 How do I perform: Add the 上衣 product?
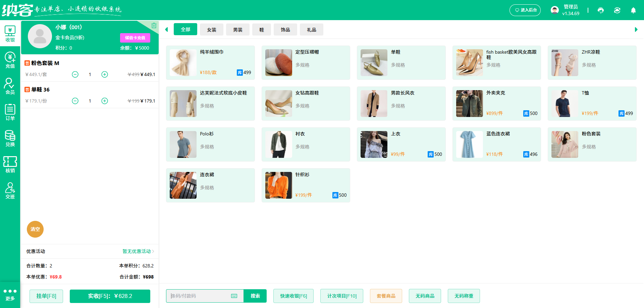tap(401, 144)
